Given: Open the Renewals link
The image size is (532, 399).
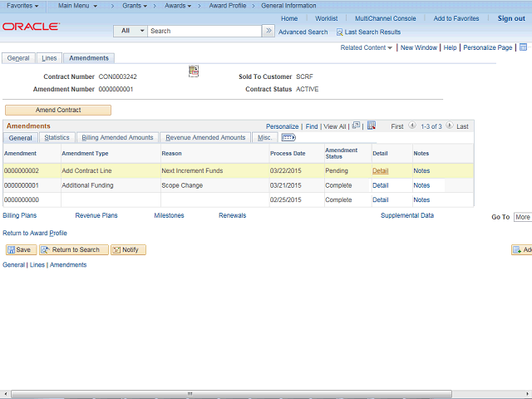Looking at the screenshot, I should pyautogui.click(x=233, y=215).
